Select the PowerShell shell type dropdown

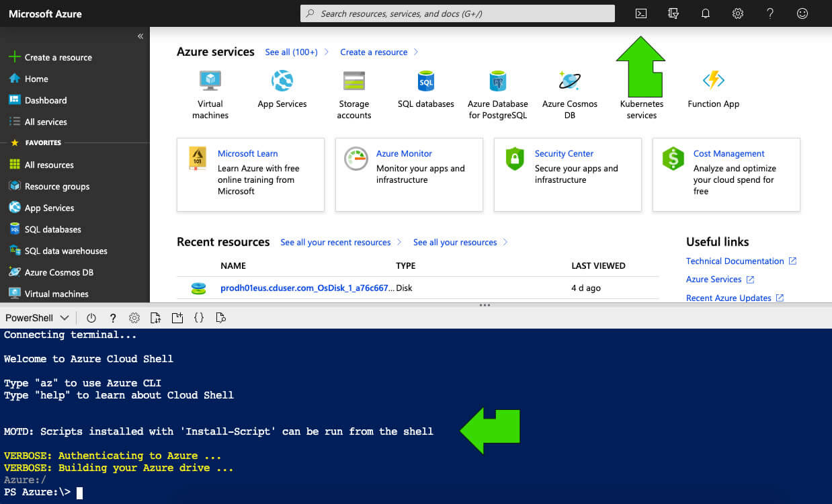pos(37,318)
